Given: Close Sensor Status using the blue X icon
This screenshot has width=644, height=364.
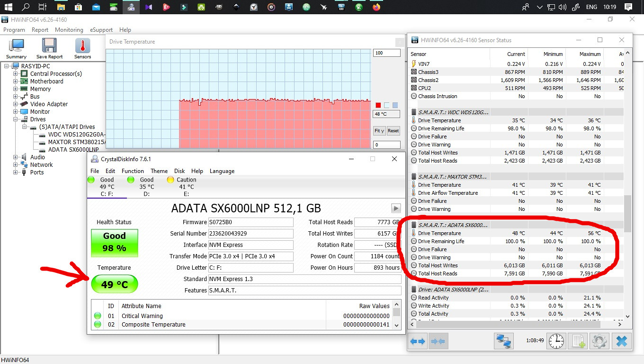Looking at the screenshot, I should pyautogui.click(x=622, y=341).
